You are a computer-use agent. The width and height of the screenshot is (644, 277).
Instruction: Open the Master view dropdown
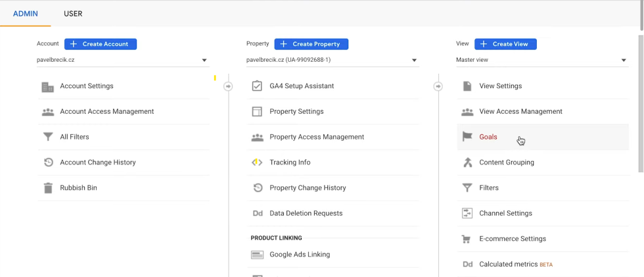click(541, 61)
